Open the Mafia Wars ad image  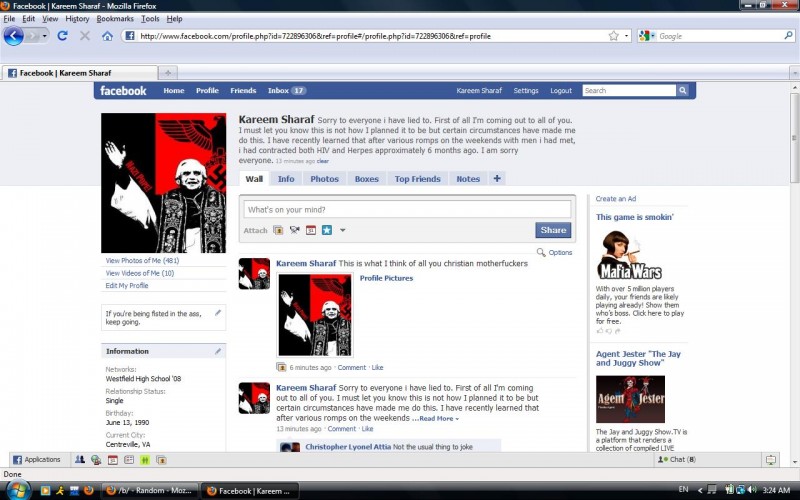pyautogui.click(x=629, y=254)
